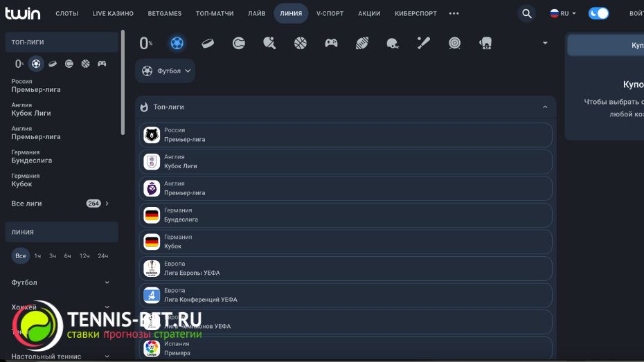
Task: Collapse the 'Топ-лиги' section chevron
Action: tap(545, 107)
